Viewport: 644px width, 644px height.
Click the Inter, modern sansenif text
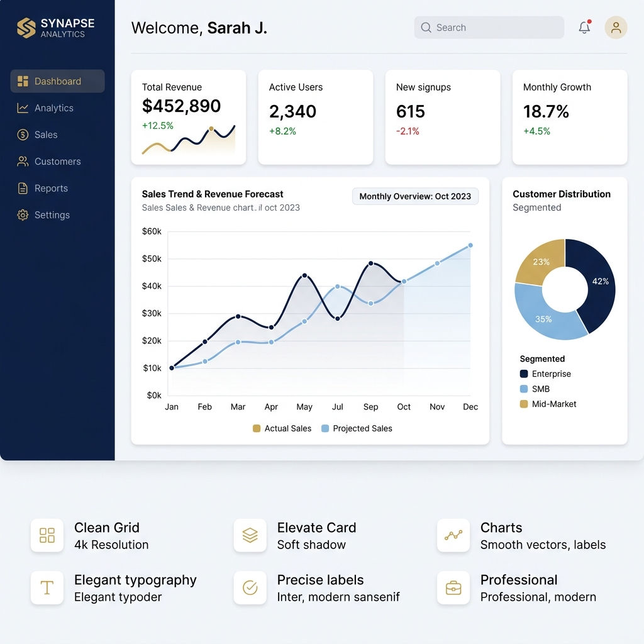(338, 597)
